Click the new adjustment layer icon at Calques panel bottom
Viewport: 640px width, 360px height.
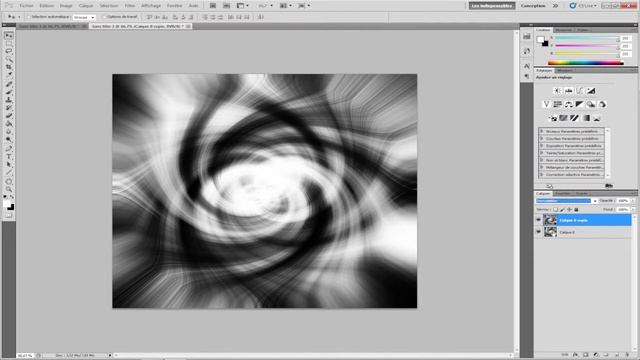click(x=596, y=355)
